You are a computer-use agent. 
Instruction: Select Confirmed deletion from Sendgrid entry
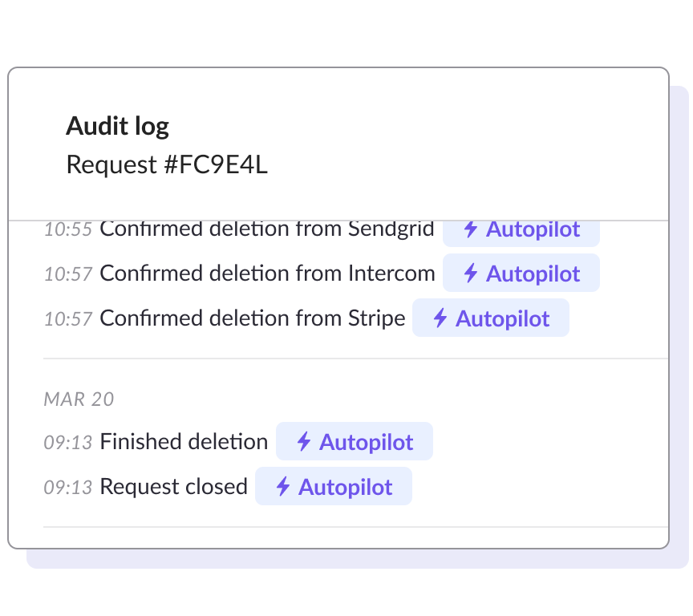point(266,229)
